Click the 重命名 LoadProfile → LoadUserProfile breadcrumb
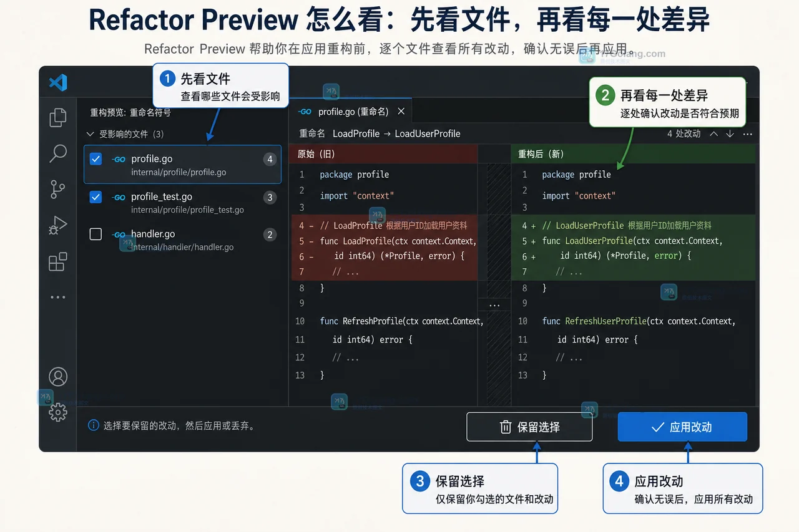The image size is (799, 532). (x=380, y=133)
